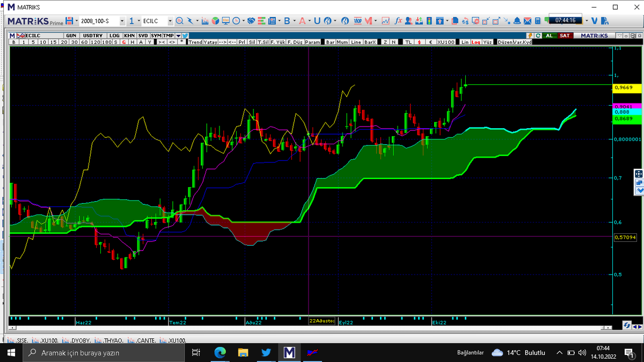The width and height of the screenshot is (644, 362).
Task: Click the user profile toolbar icon
Action: pos(408,21)
